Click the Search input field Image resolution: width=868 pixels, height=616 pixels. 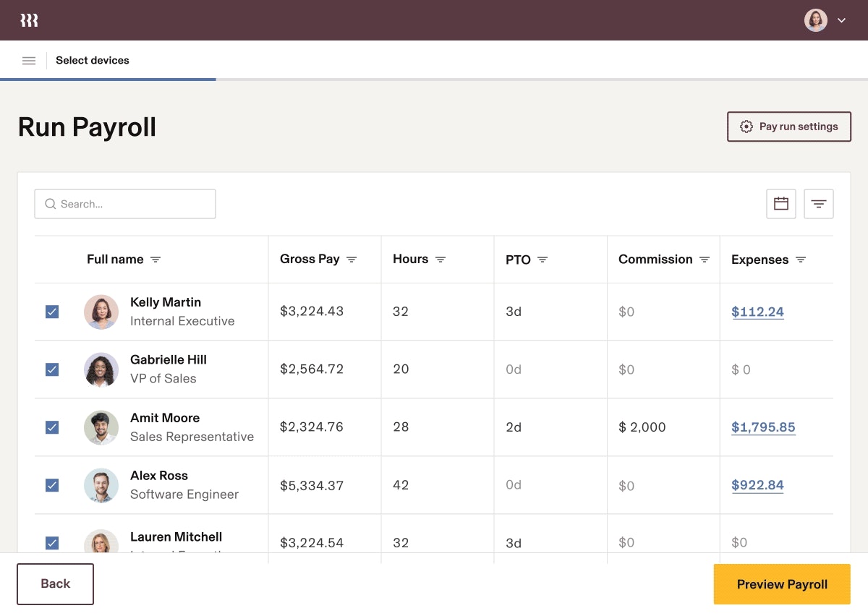pos(125,204)
